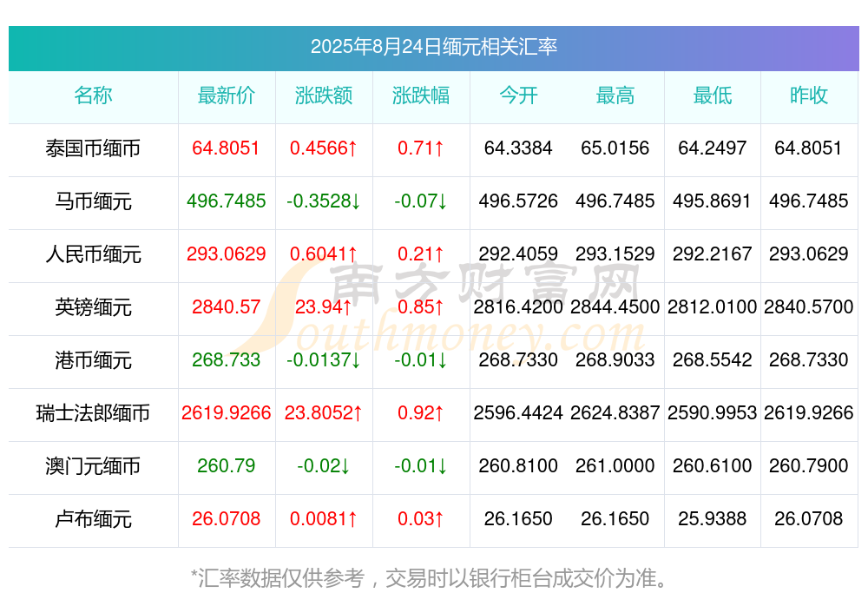Select opening value 260.8100
Image resolution: width=868 pixels, height=606 pixels.
click(518, 465)
